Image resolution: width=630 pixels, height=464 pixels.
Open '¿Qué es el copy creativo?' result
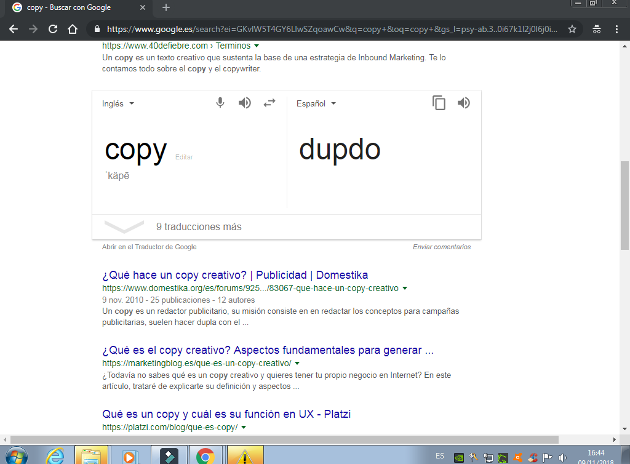coord(268,350)
